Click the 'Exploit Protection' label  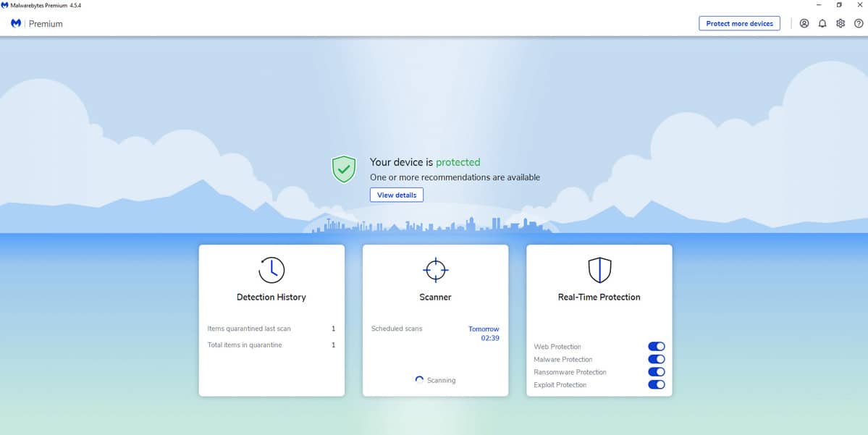click(560, 384)
